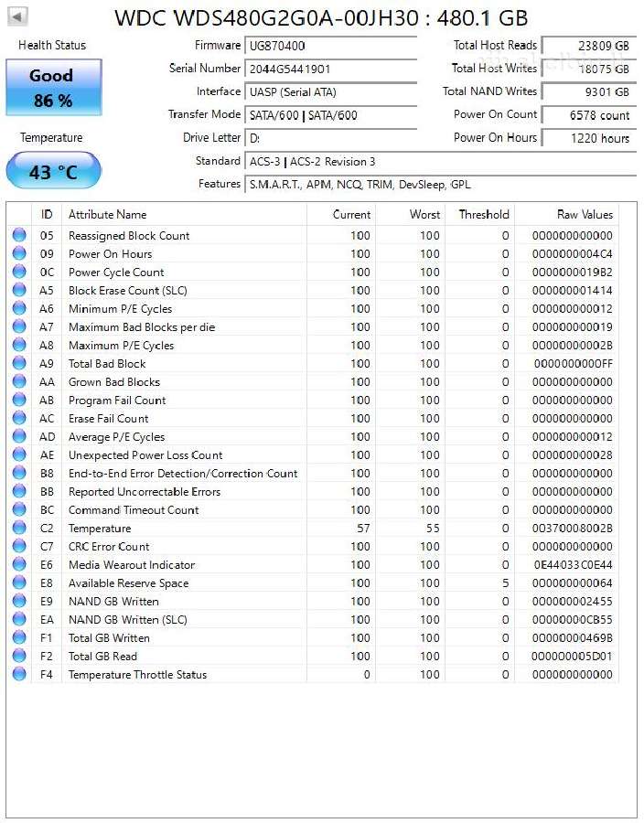Select status icon for Temperature Throttle Status
Image resolution: width=644 pixels, height=823 pixels.
(x=19, y=674)
